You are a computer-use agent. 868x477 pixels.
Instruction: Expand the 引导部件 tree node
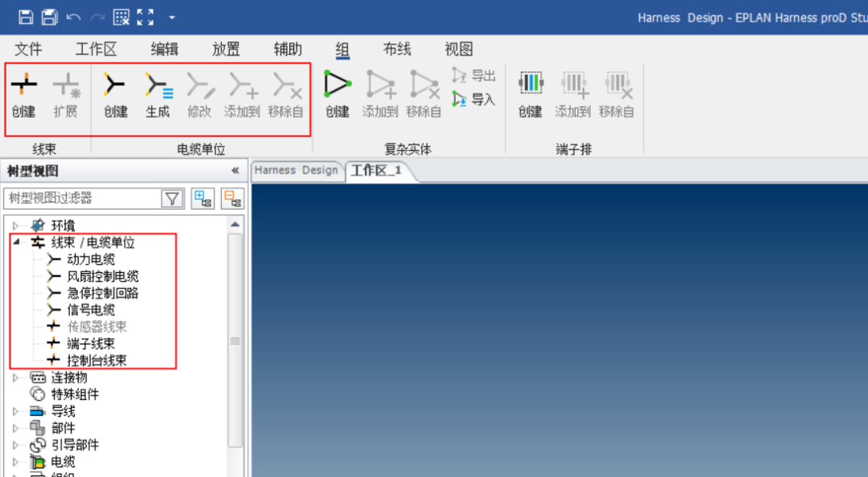pyautogui.click(x=15, y=446)
